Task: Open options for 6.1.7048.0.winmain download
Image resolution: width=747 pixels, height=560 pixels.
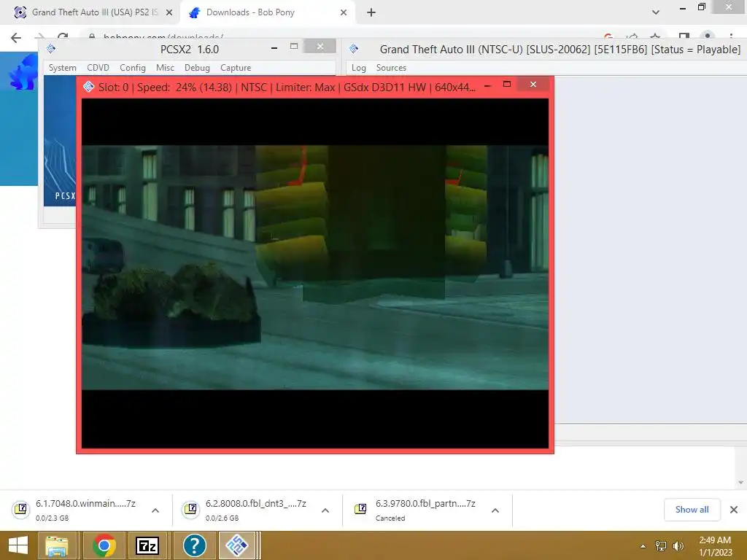Action: 155,510
